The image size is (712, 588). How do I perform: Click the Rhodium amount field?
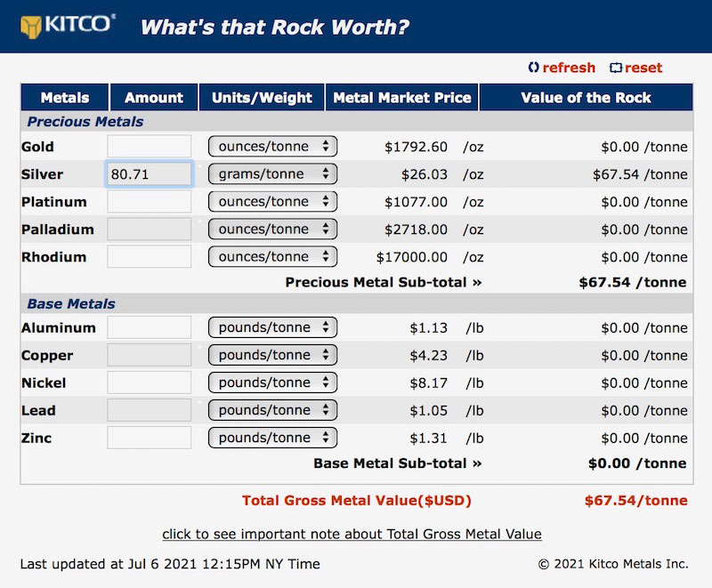pyautogui.click(x=150, y=257)
